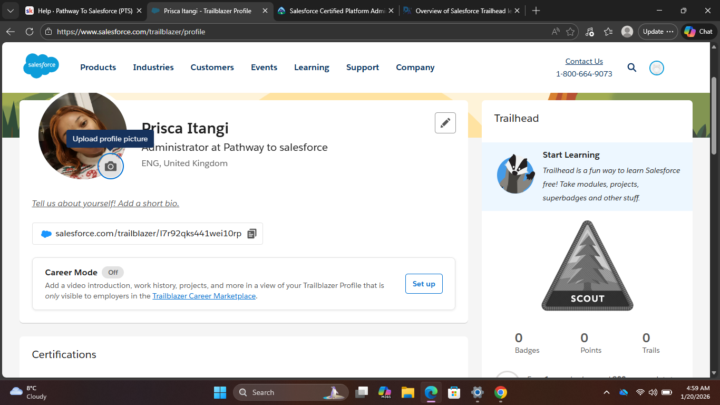Click the Career Mode Off status pill
This screenshot has width=720, height=405.
(x=112, y=272)
